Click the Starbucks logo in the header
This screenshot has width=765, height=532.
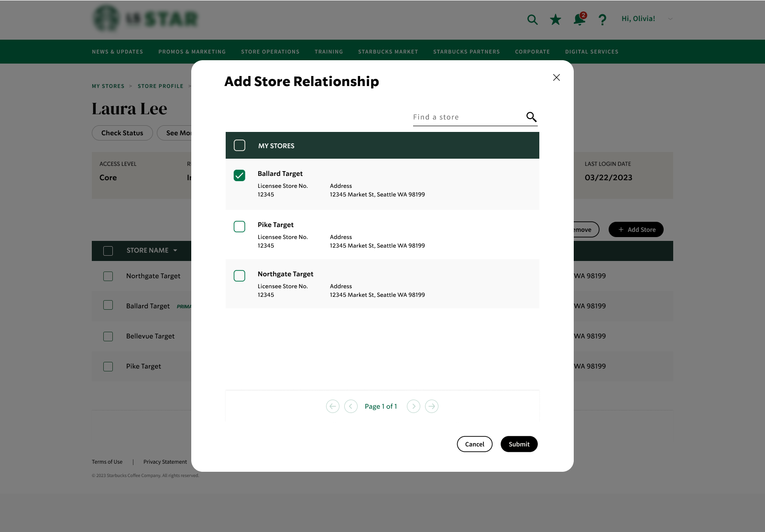pos(106,19)
